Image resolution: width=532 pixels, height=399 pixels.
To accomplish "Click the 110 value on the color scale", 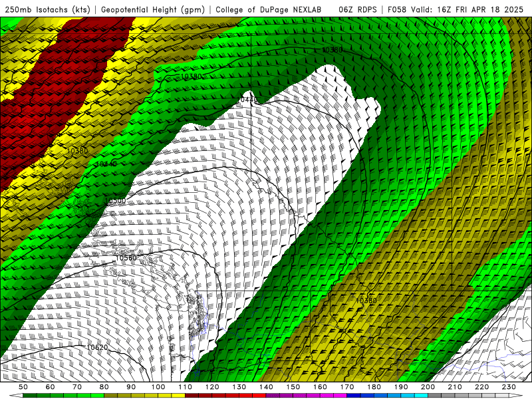I will pos(186,387).
